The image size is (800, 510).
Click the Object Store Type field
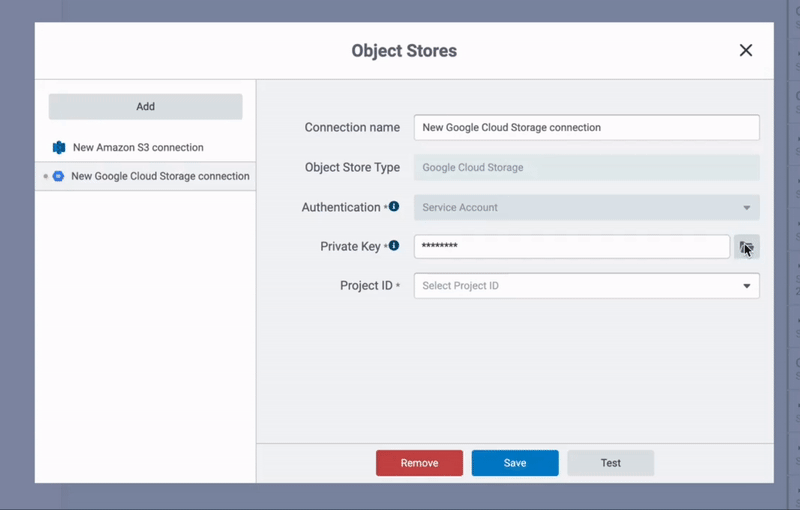tap(586, 168)
